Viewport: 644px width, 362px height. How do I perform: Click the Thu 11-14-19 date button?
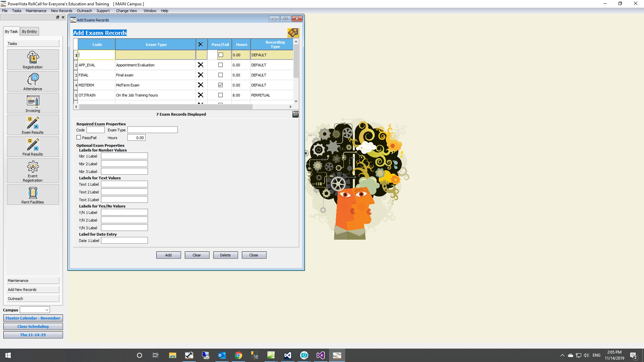point(33,335)
